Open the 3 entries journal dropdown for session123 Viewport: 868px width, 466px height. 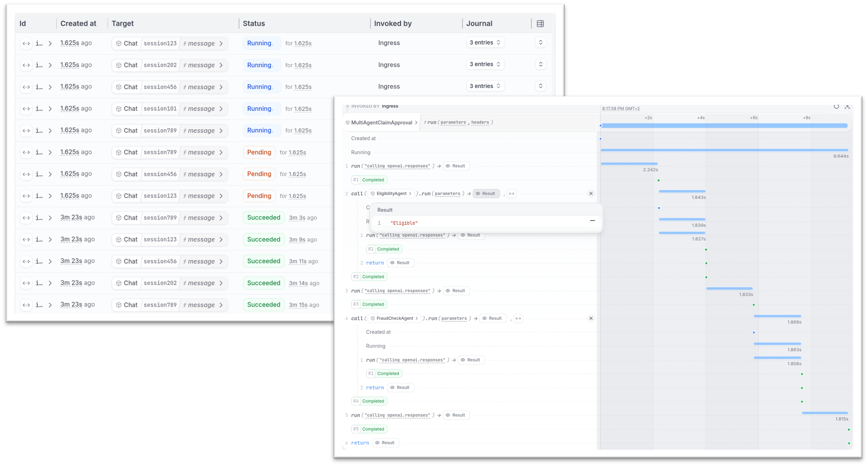click(485, 42)
